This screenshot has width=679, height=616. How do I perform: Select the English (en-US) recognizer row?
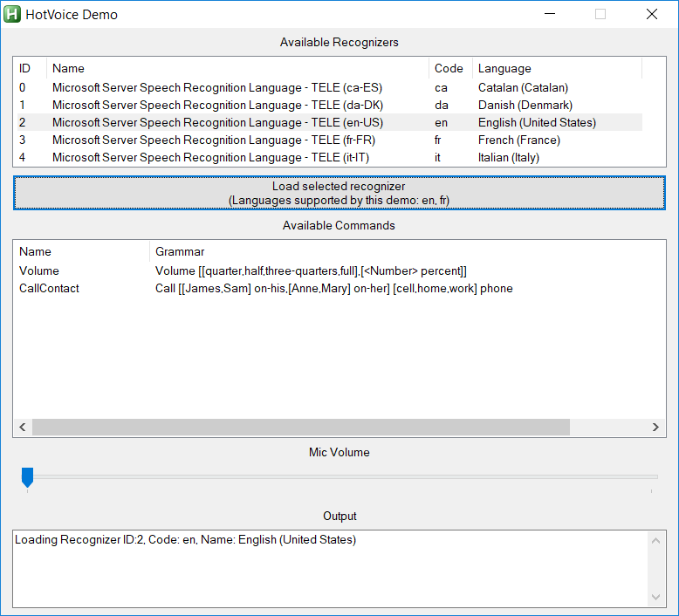click(330, 122)
